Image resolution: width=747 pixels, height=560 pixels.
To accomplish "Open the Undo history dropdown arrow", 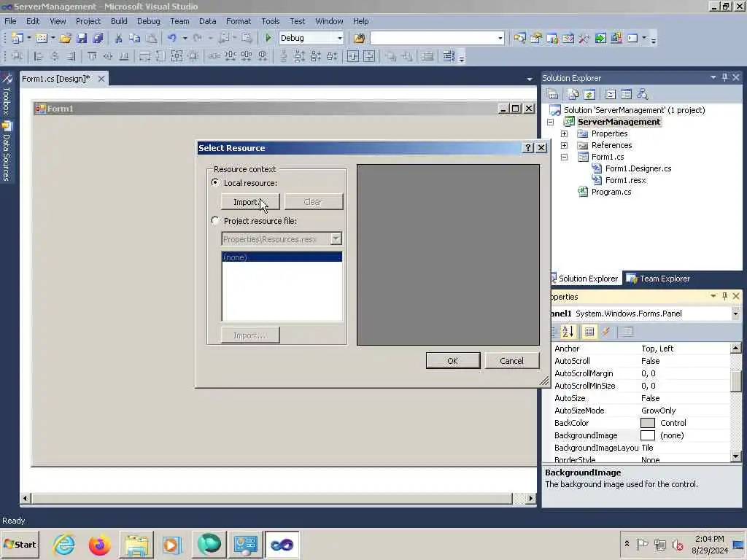I will [185, 38].
